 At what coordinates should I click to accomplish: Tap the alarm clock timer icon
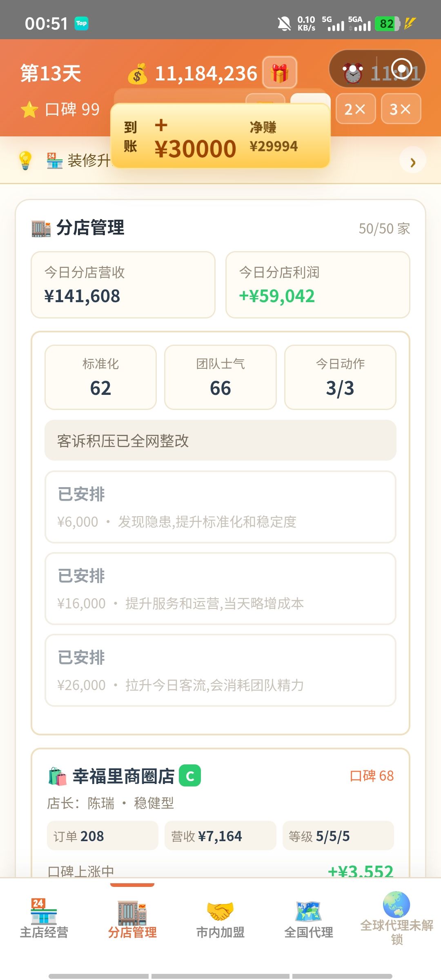pos(352,73)
